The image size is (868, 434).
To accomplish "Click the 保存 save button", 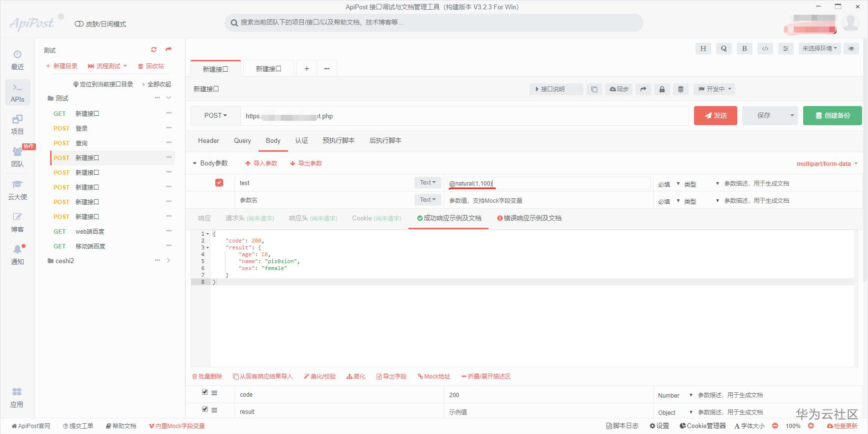I will (764, 115).
